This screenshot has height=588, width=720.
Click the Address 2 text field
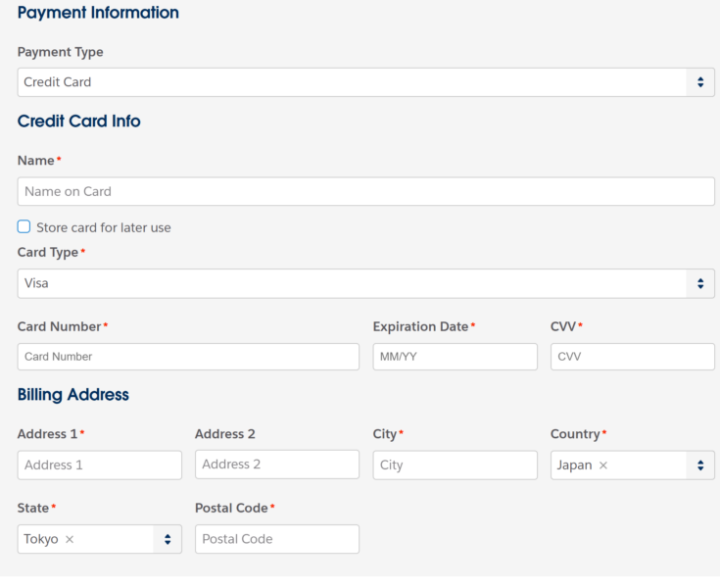(276, 465)
